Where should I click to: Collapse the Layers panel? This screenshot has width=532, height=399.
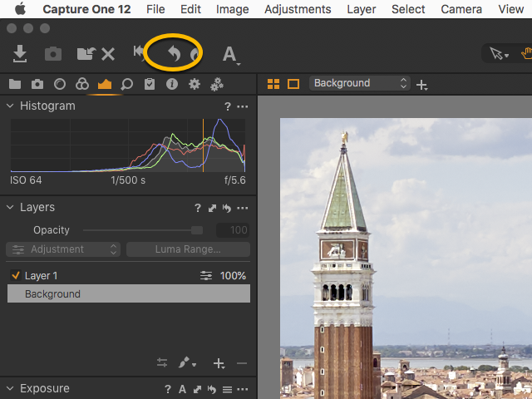pos(10,208)
